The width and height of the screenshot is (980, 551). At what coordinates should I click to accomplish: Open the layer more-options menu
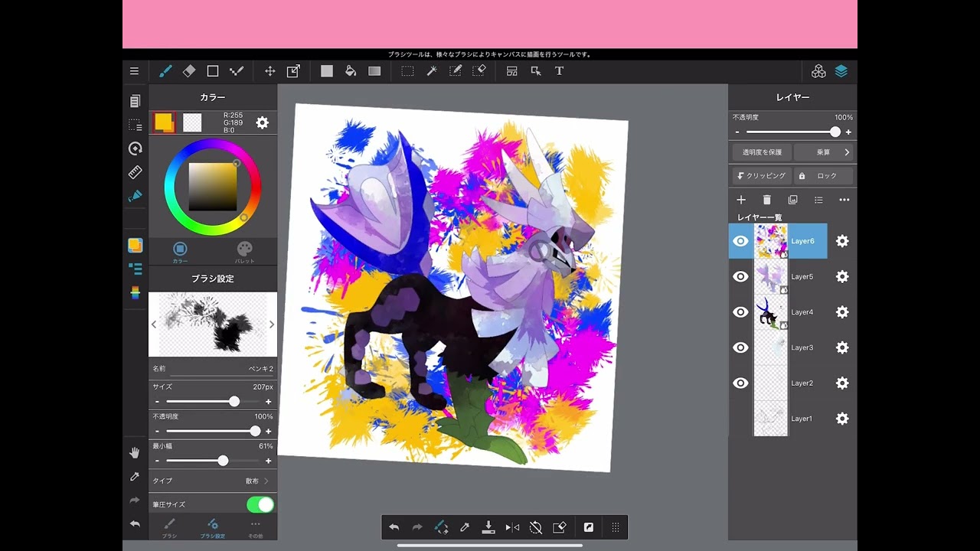point(844,200)
